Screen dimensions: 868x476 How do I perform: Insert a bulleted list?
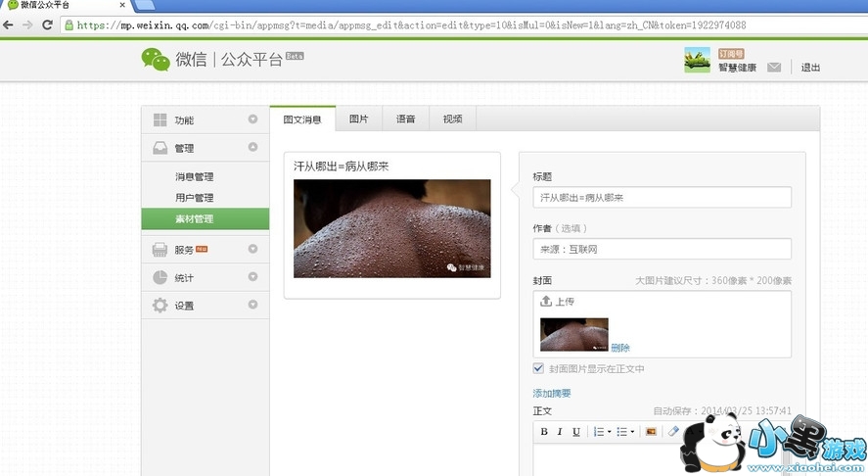point(621,432)
